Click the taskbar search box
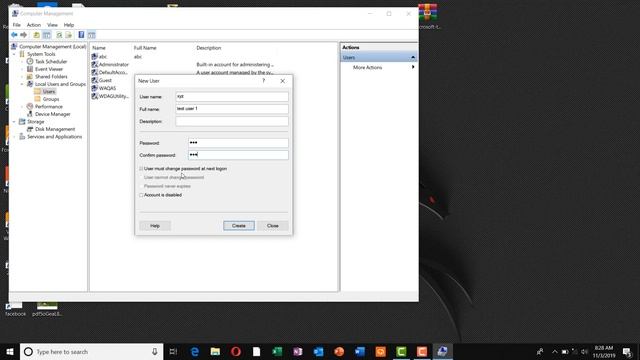Screen dimensions: 640x360 (x=91, y=351)
